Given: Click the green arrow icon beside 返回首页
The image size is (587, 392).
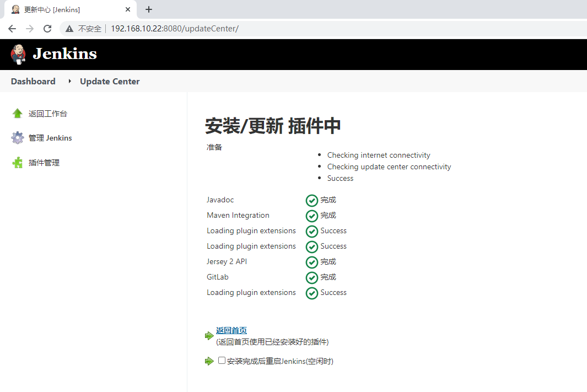Looking at the screenshot, I should coord(209,335).
